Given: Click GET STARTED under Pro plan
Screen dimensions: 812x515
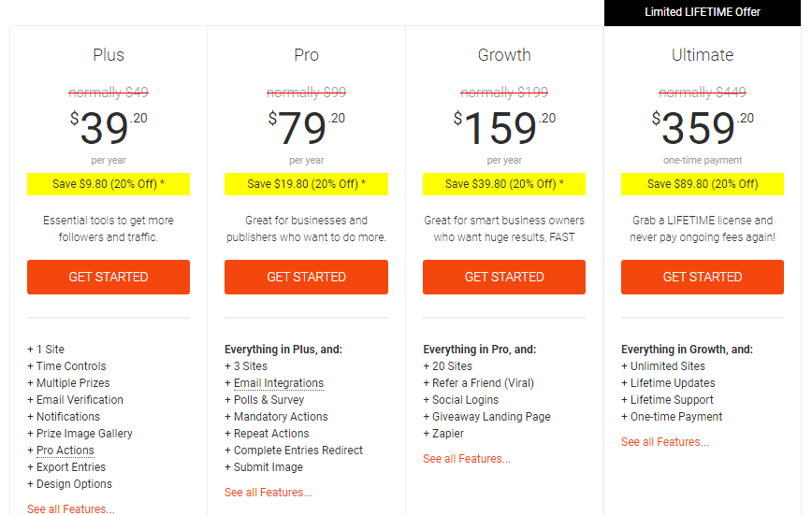Looking at the screenshot, I should (x=306, y=277).
